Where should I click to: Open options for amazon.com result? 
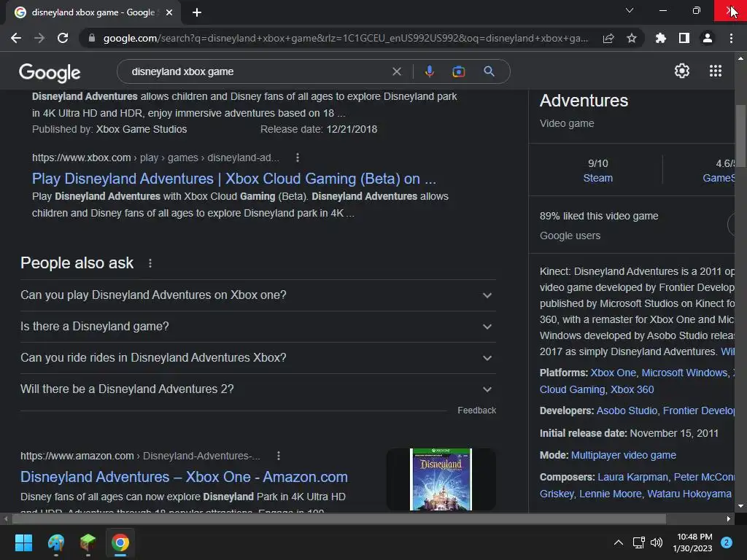point(279,456)
